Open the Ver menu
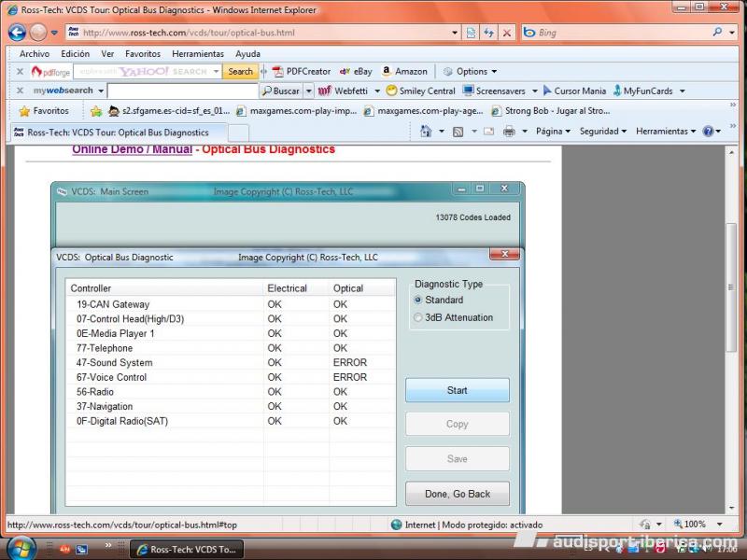 click(107, 54)
